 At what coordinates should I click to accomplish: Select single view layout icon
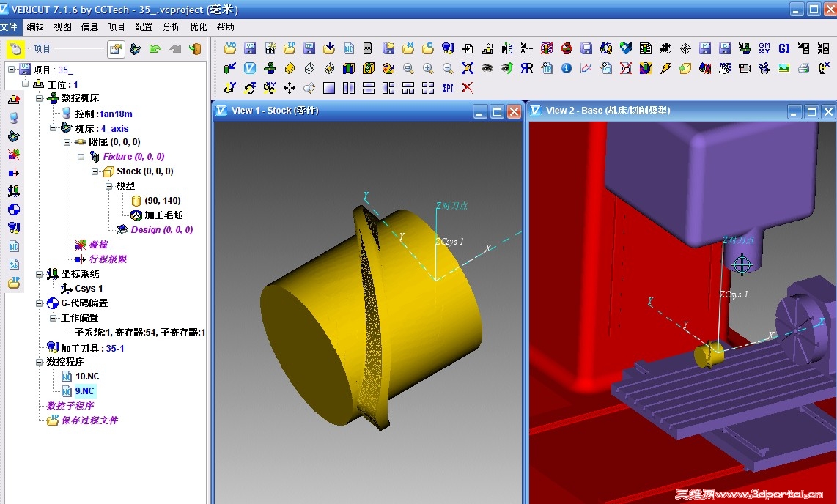(x=329, y=88)
